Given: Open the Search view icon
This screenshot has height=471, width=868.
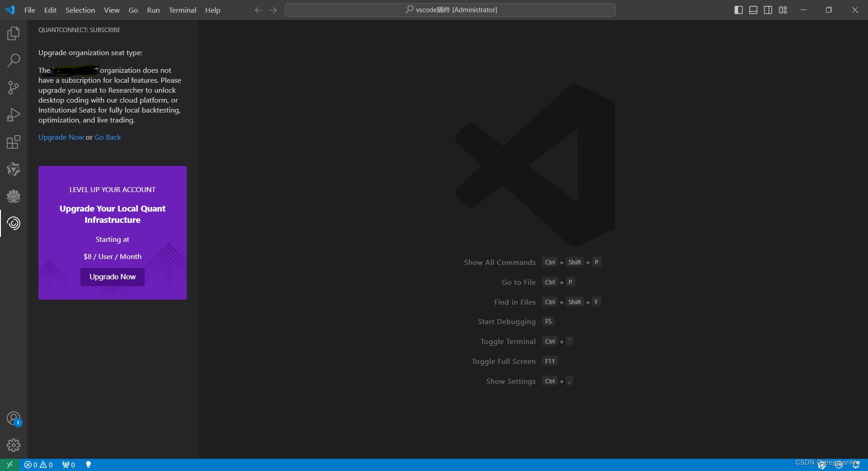Looking at the screenshot, I should tap(14, 61).
